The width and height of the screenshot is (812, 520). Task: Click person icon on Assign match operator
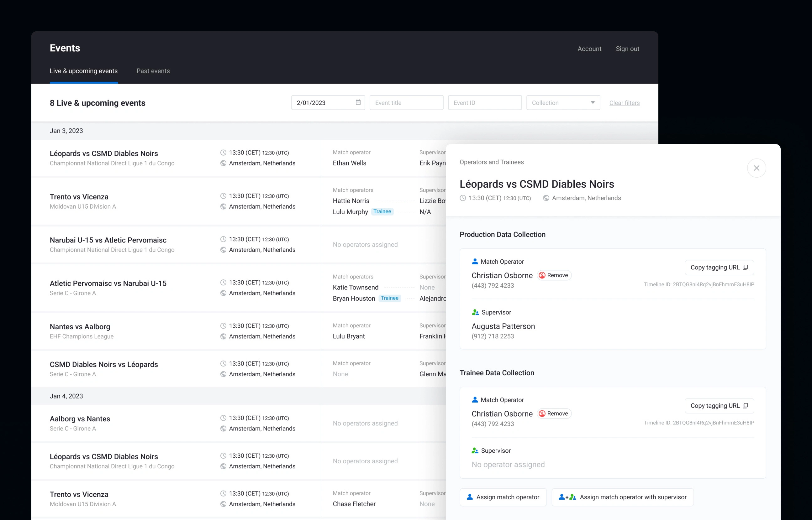click(470, 497)
